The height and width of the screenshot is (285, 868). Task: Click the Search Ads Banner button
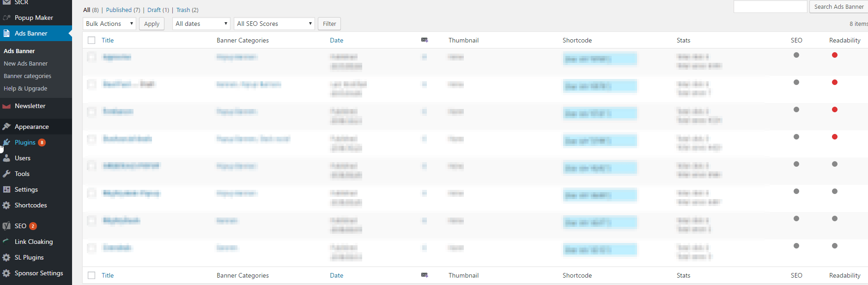tap(839, 6)
